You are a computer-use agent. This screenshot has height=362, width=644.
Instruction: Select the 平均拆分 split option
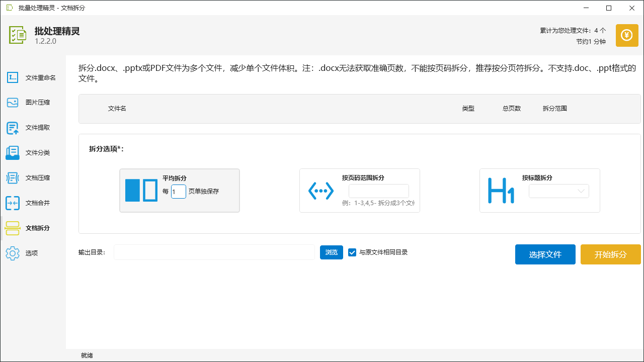(180, 191)
